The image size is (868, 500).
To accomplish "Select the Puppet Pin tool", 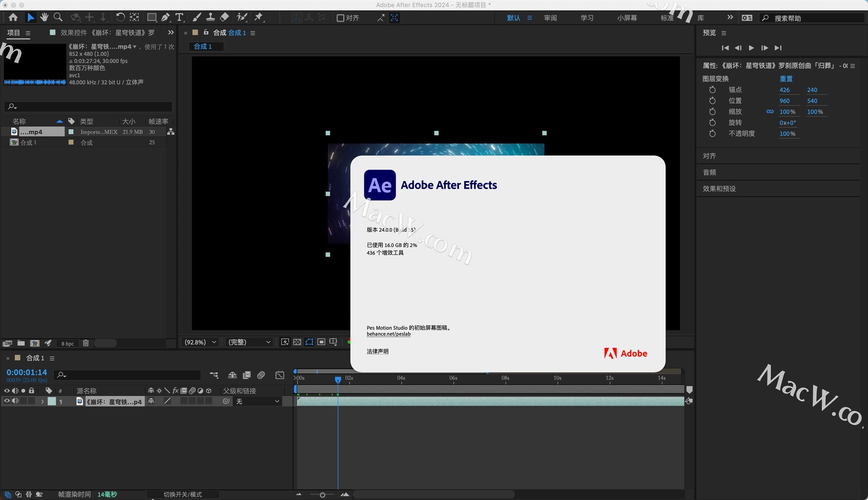I will (x=259, y=18).
